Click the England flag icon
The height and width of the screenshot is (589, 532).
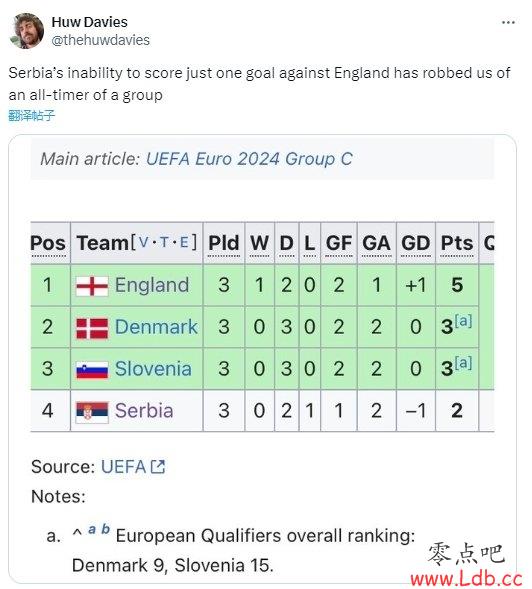92,286
